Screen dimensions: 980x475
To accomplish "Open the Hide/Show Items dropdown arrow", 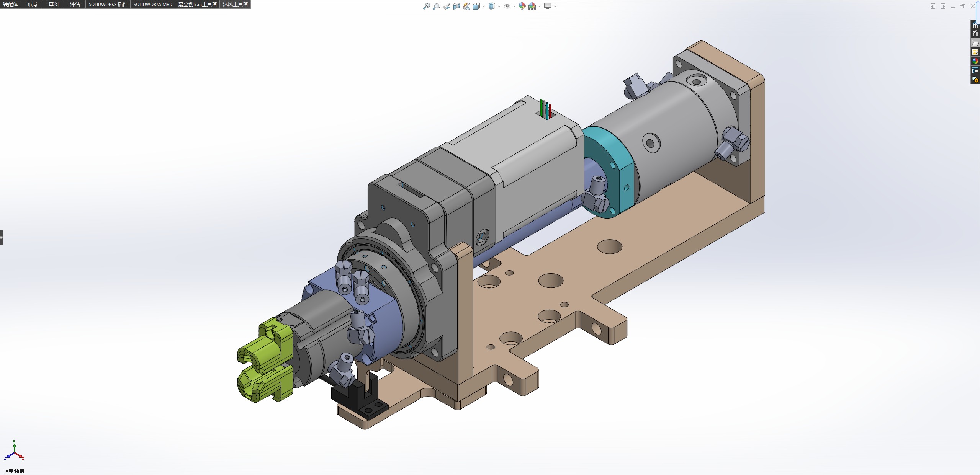I will point(514,6).
